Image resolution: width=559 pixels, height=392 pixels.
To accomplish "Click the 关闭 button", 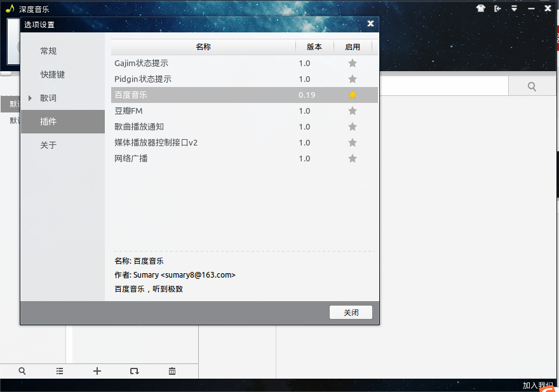I will [351, 313].
